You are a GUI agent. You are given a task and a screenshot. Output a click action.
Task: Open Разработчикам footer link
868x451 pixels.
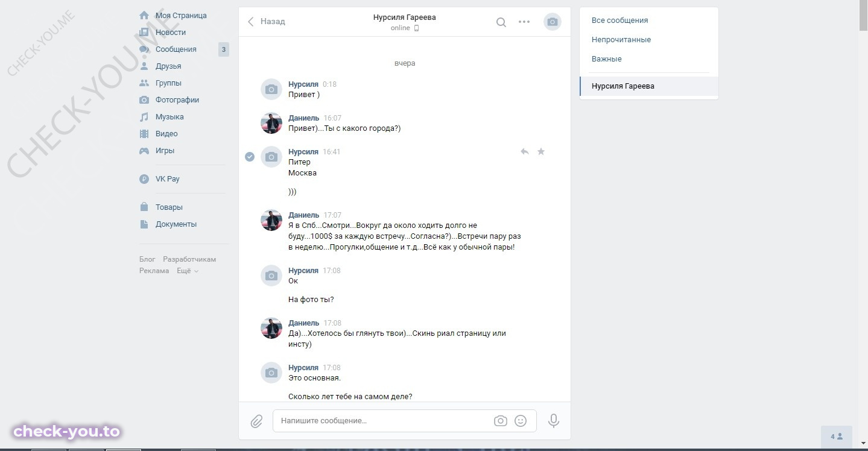[x=189, y=259]
